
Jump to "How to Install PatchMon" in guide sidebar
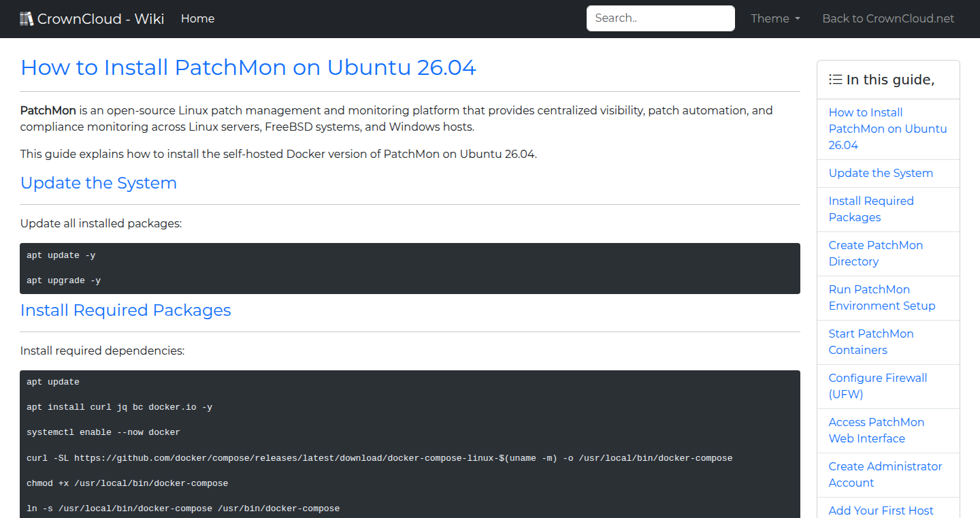(x=888, y=129)
